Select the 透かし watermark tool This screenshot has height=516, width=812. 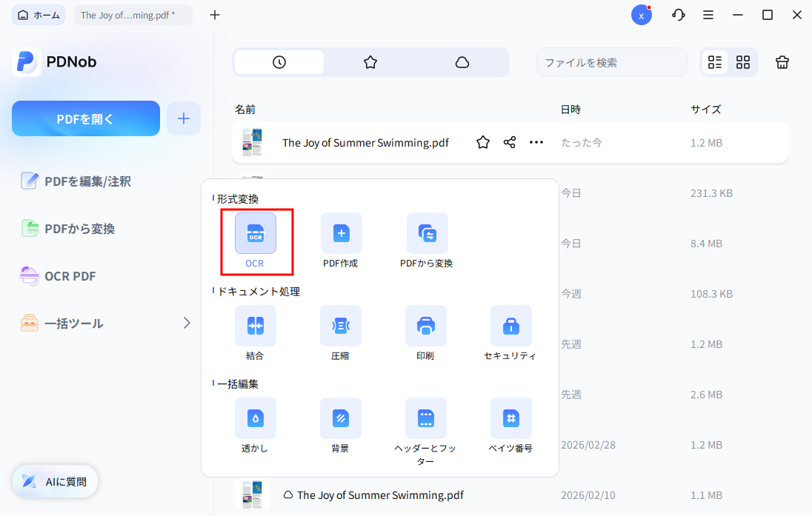tap(256, 418)
